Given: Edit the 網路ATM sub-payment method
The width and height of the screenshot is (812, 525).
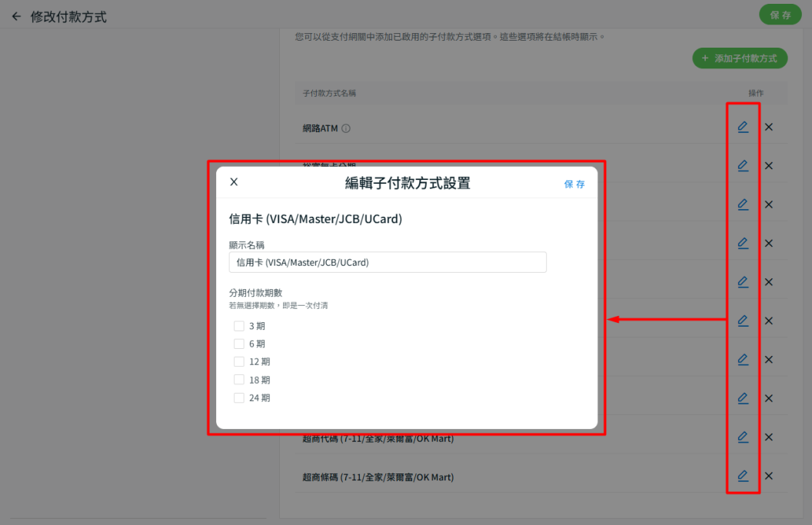Looking at the screenshot, I should [742, 127].
